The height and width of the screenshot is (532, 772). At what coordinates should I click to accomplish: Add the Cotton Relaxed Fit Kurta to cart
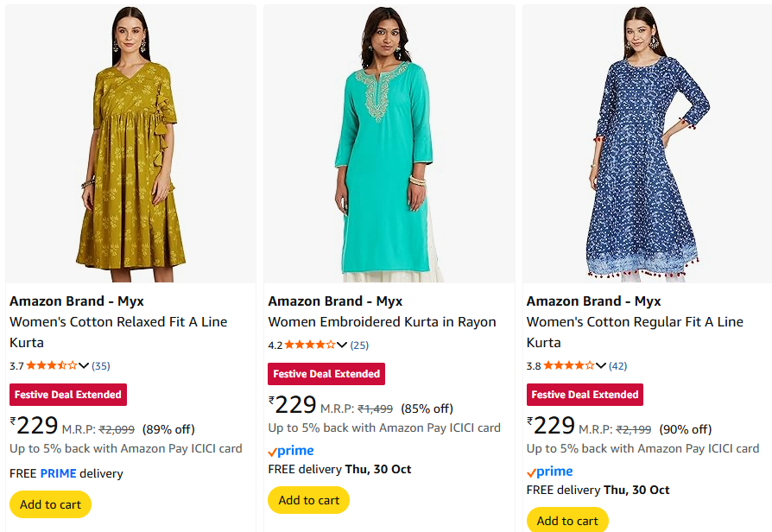click(50, 504)
